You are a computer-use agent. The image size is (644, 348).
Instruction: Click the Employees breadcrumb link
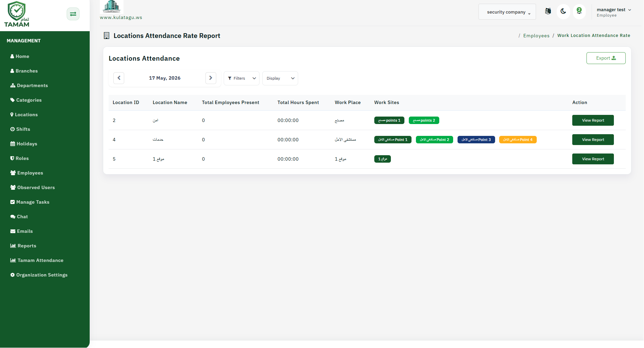536,36
